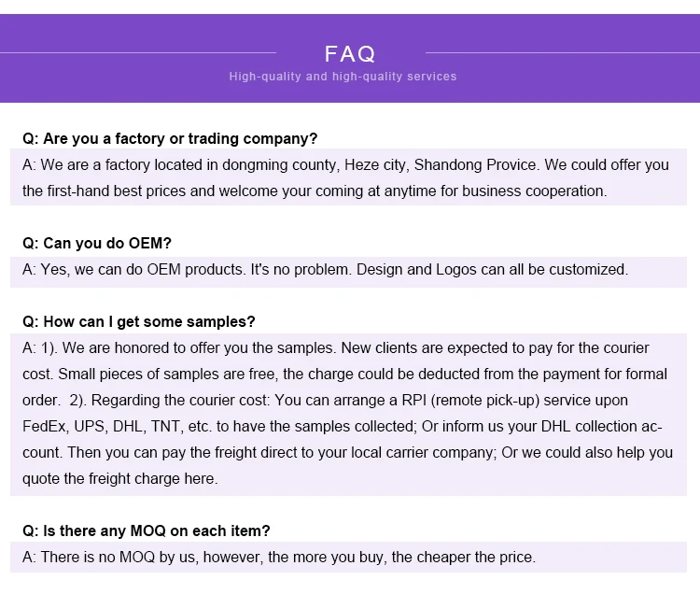The width and height of the screenshot is (700, 594).
Task: Open the "How can I get some samples?" question
Action: click(x=138, y=321)
